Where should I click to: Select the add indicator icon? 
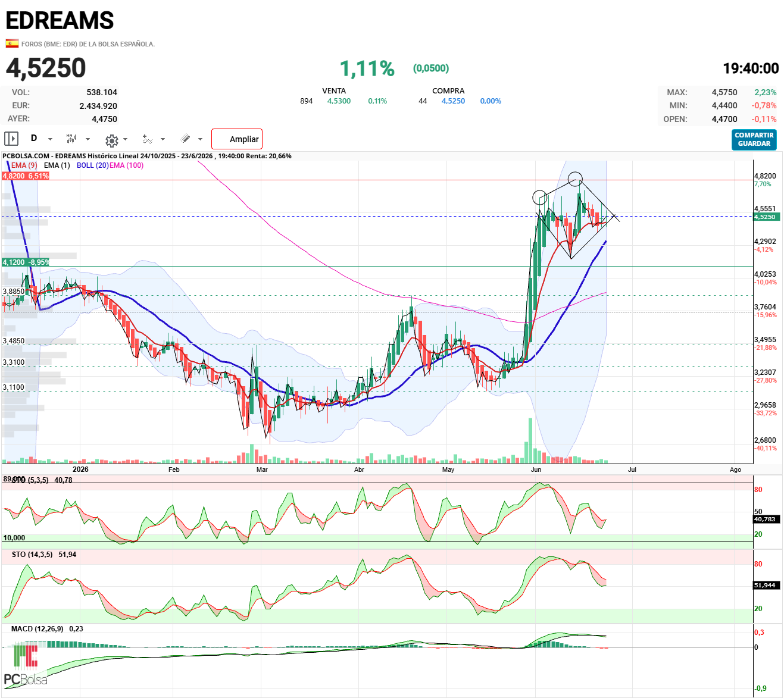148,139
